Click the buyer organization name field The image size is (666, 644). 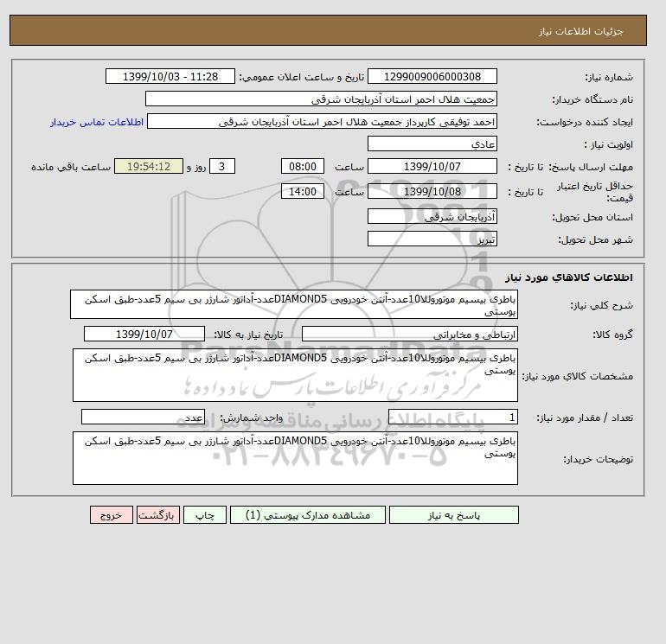(321, 99)
